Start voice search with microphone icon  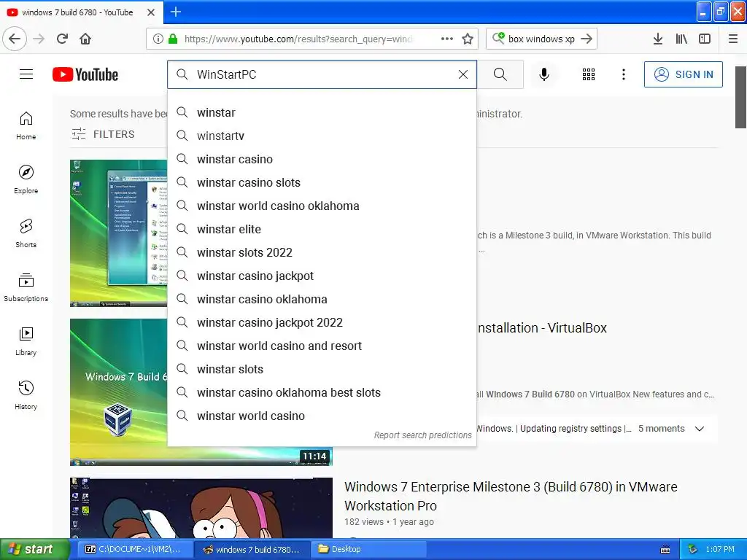(x=544, y=74)
